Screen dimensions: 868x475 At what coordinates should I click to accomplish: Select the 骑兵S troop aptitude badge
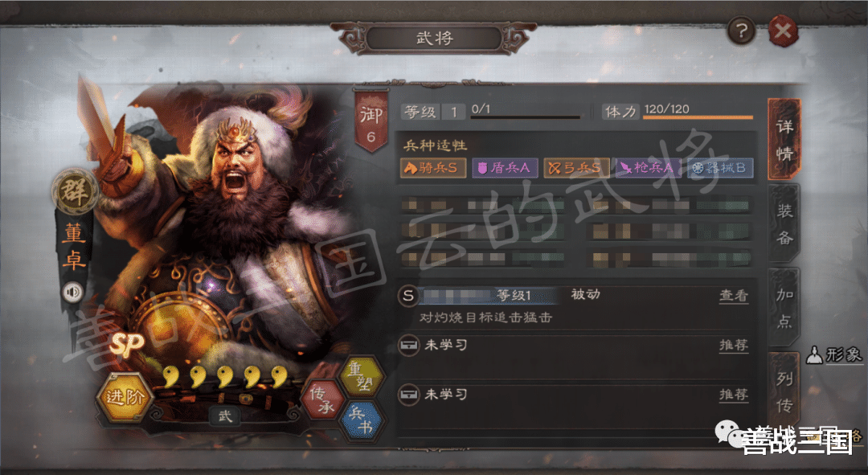tap(433, 168)
